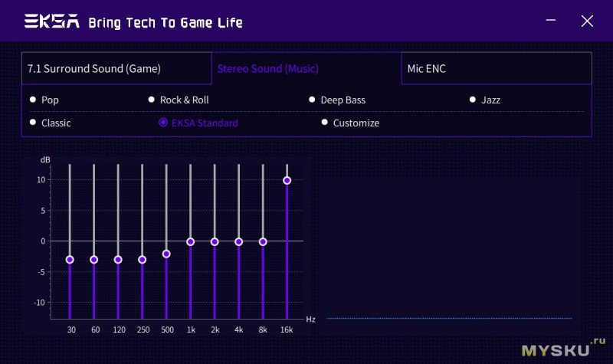Viewport: 613px width, 364px height.
Task: Click the 60 Hz band slider knob
Action: click(93, 260)
